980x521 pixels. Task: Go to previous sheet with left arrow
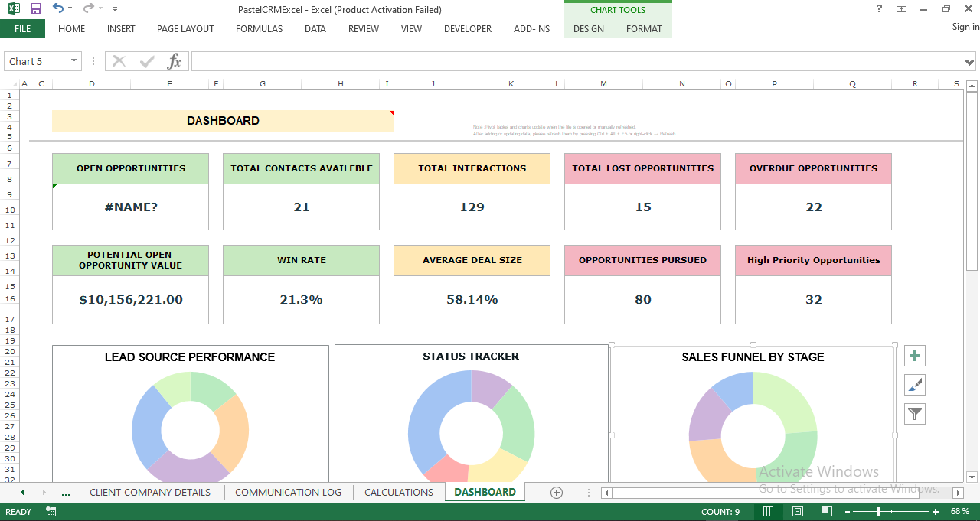click(x=22, y=493)
